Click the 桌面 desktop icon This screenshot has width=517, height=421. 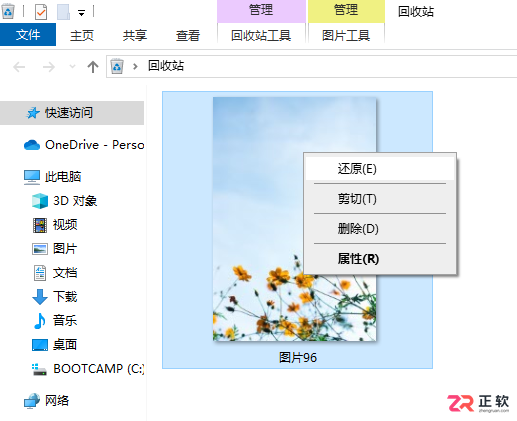40,345
